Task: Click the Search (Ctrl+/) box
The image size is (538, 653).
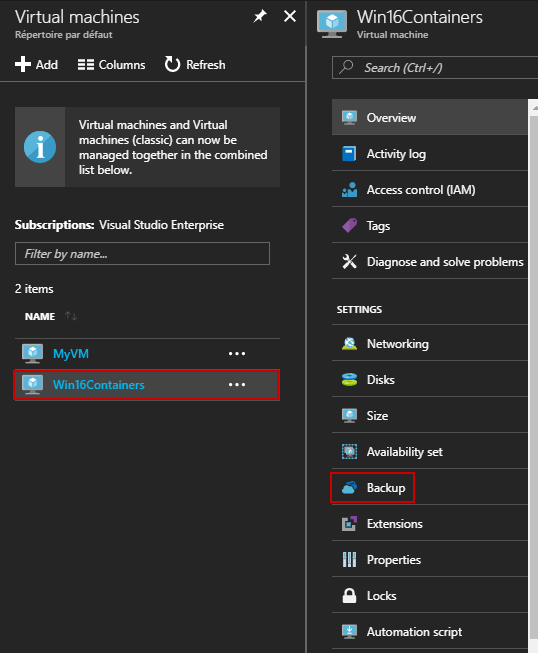Action: click(435, 67)
